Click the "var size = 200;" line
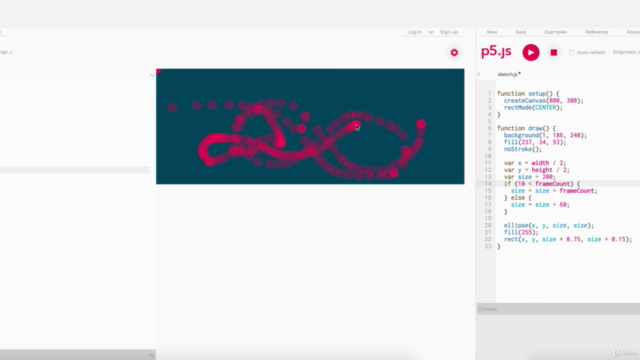This screenshot has height=360, width=640. click(529, 177)
